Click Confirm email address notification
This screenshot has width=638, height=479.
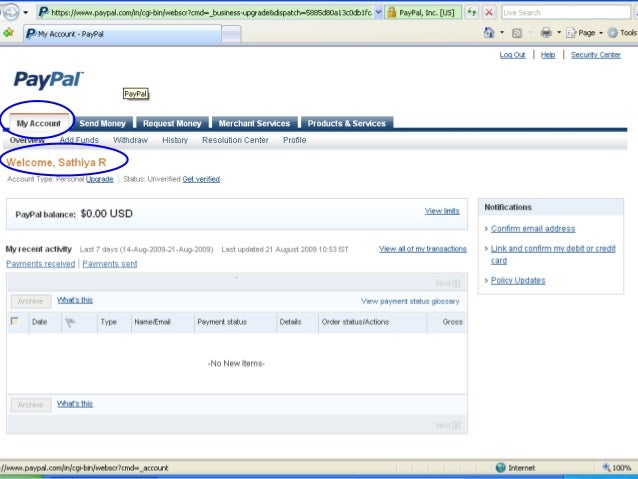click(533, 229)
